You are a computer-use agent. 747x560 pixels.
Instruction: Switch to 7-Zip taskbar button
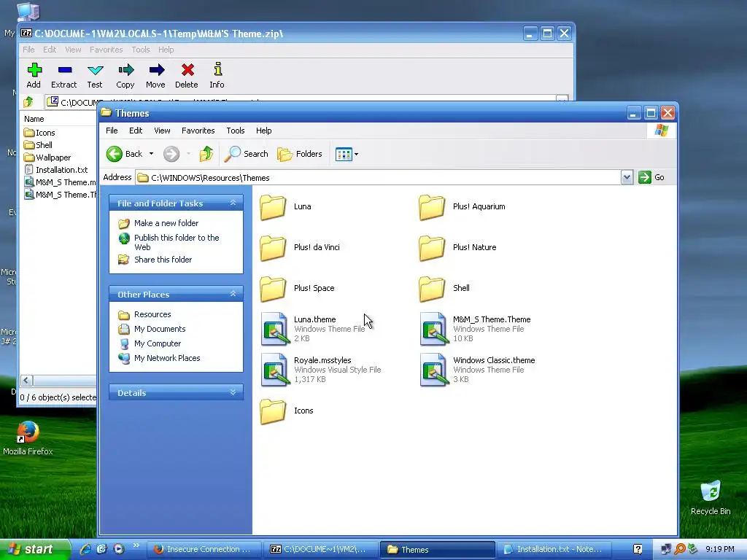321,549
